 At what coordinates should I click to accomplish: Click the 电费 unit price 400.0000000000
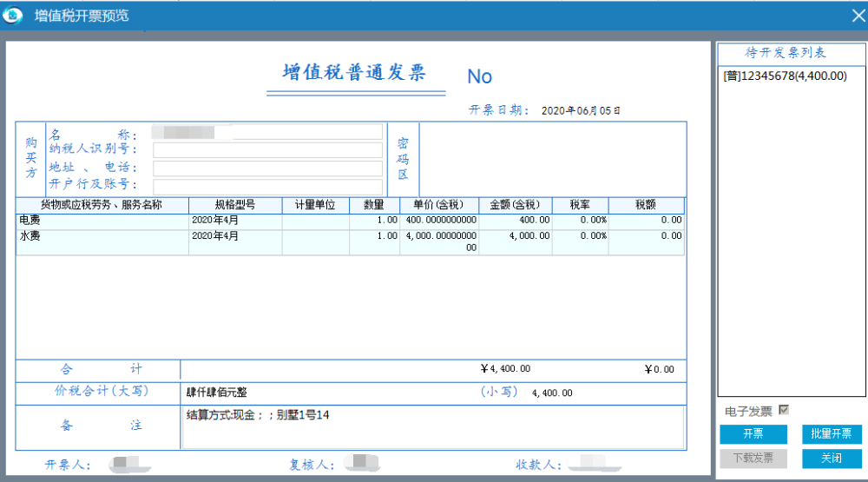(441, 220)
